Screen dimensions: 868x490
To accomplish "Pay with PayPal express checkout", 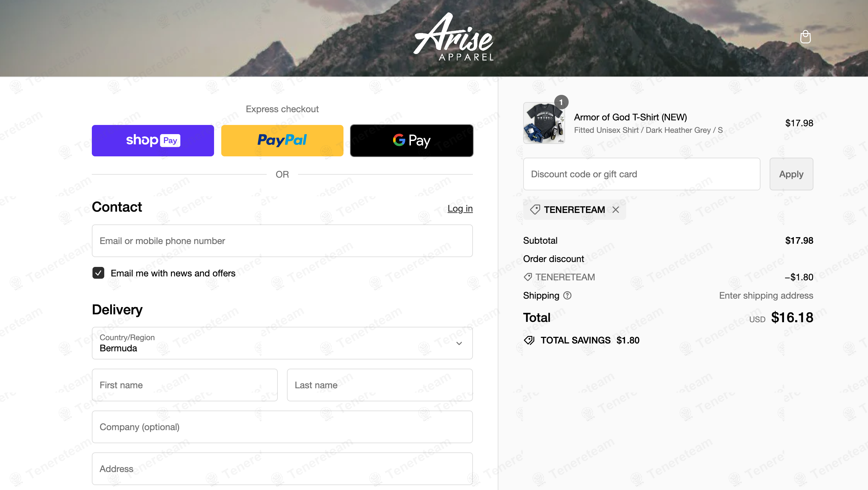I will (x=282, y=141).
